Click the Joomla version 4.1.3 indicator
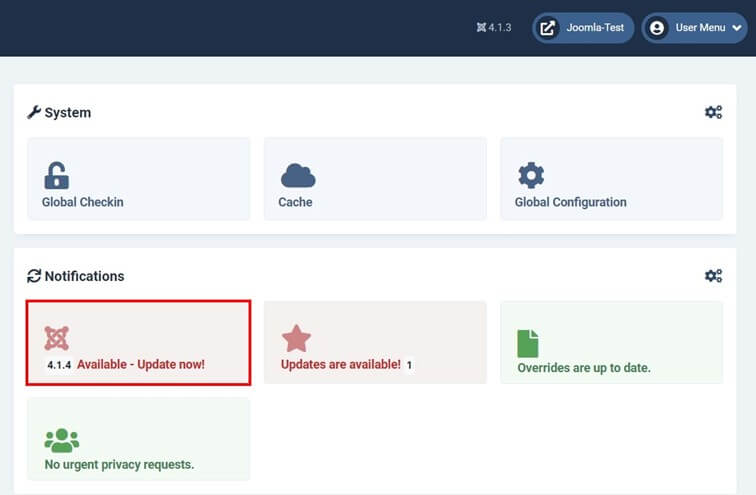756x495 pixels. (494, 27)
